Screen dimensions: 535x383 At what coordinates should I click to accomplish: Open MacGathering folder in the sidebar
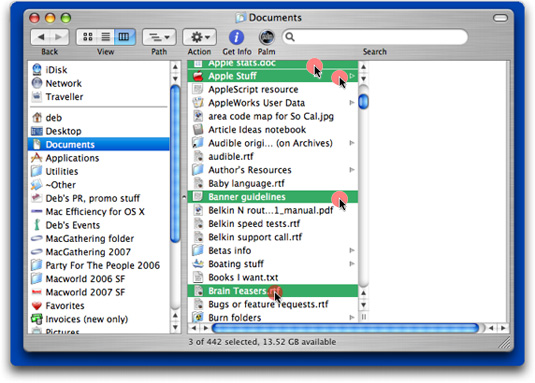[x=99, y=238]
